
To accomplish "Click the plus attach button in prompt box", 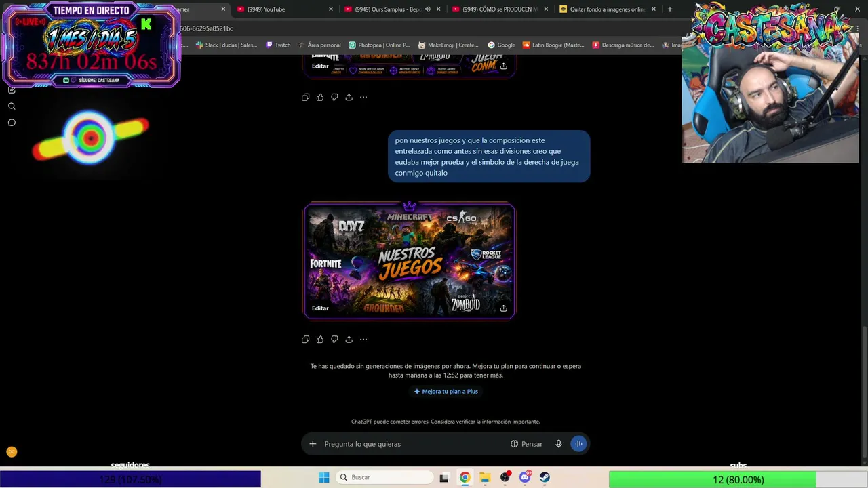I will (313, 444).
